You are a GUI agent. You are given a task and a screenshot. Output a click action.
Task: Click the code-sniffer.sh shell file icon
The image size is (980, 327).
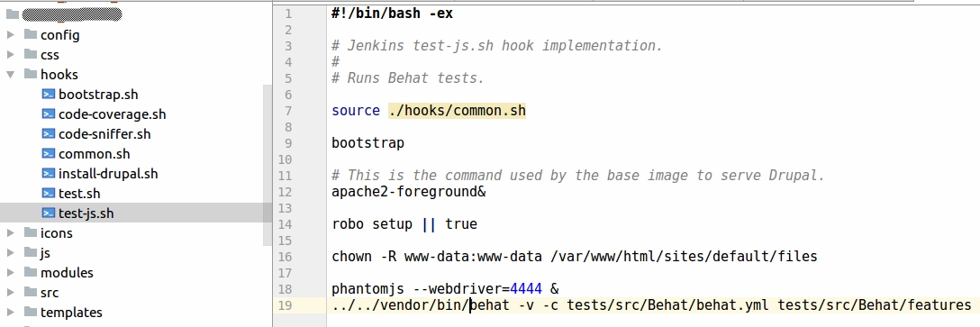[48, 134]
